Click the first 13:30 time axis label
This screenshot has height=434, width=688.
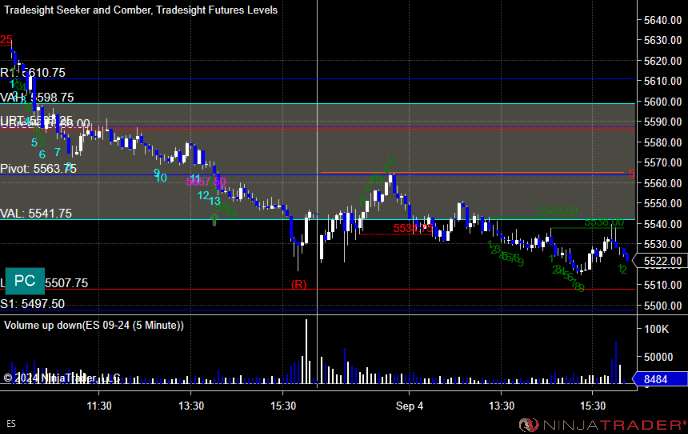click(191, 406)
